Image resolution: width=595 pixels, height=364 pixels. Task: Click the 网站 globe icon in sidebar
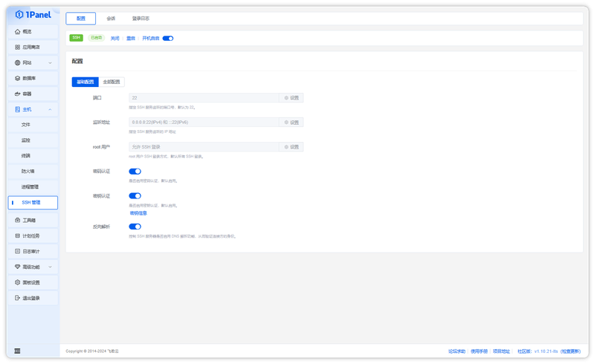(17, 62)
